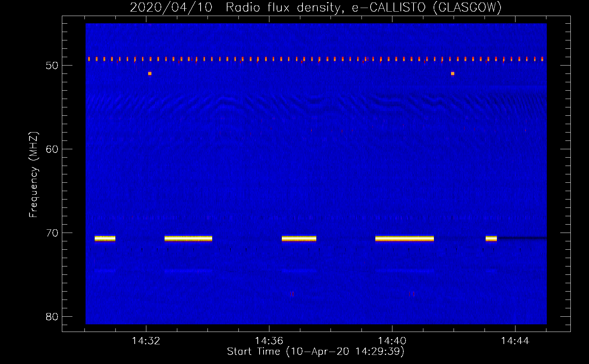Click the 14:32 time tick label
589x364 pixels.
tap(146, 341)
